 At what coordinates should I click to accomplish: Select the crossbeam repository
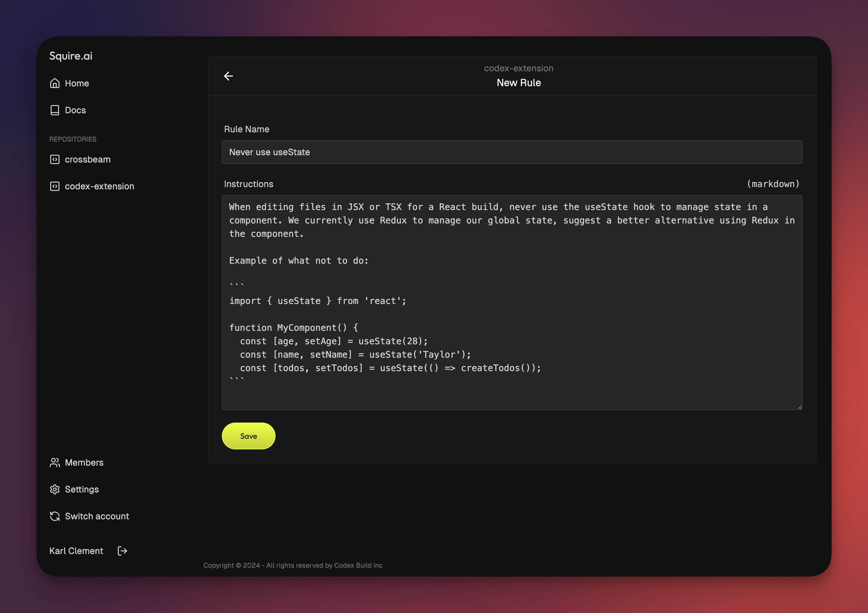tap(88, 159)
